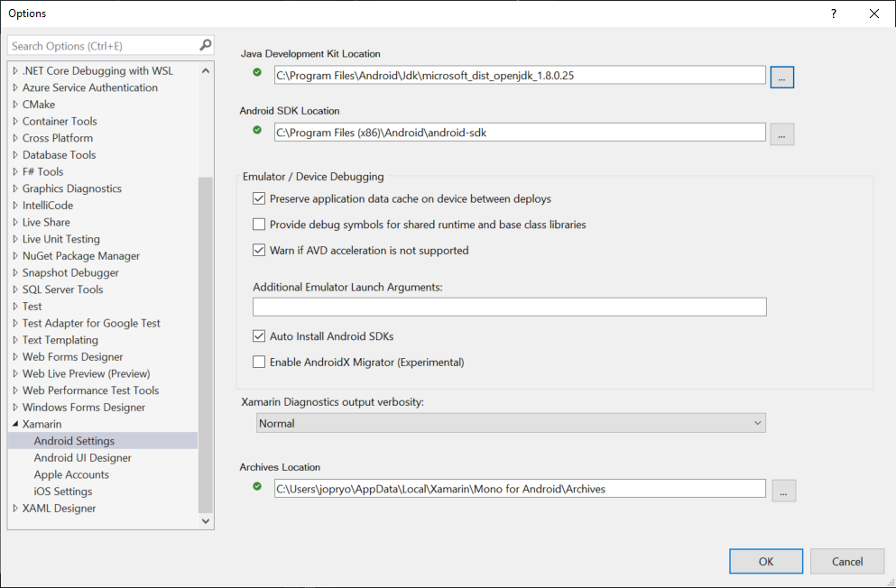
Task: Select Web Forms Designer category
Action: 72,357
